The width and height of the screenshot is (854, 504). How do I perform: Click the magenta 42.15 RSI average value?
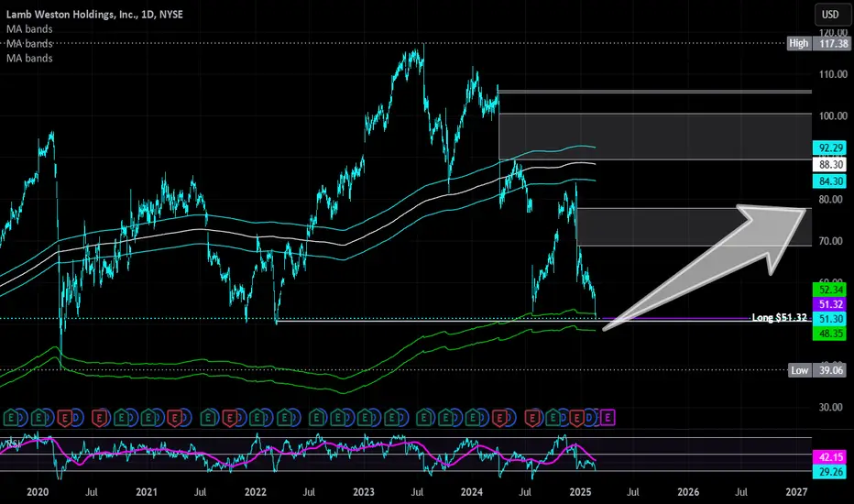(830, 457)
